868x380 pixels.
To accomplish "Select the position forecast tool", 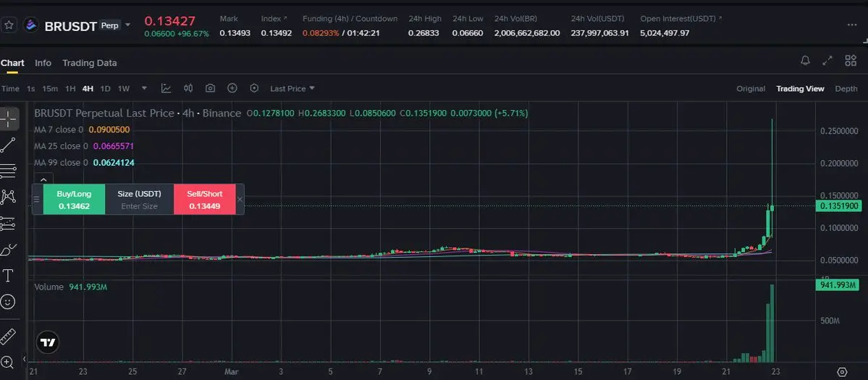I will tap(8, 224).
